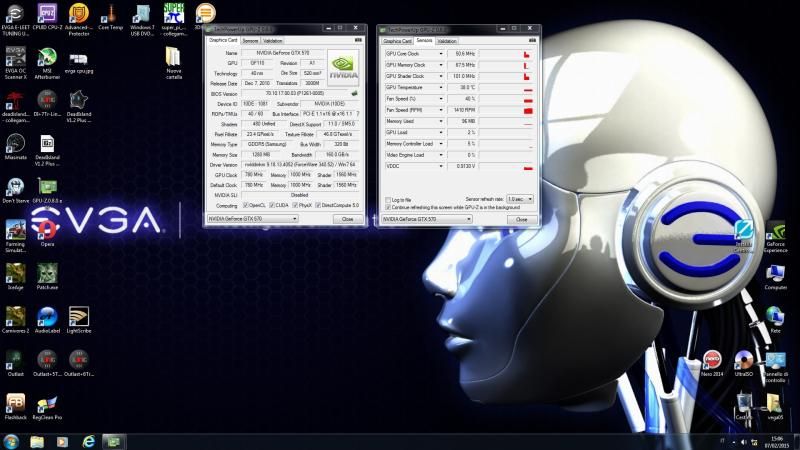The image size is (800, 450).
Task: Open RegClean Pro from the desktop
Action: click(x=47, y=407)
